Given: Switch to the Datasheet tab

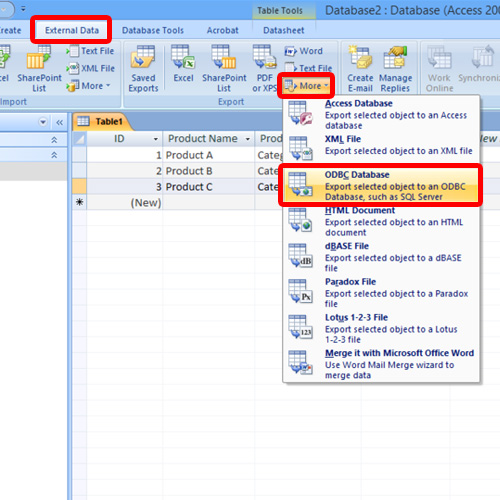Looking at the screenshot, I should coord(284,30).
